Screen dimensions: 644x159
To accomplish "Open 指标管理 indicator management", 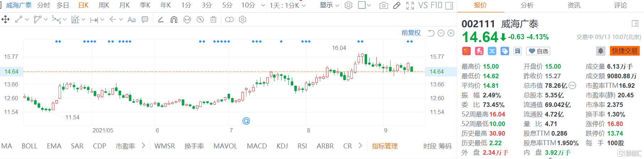I will coord(384,146).
